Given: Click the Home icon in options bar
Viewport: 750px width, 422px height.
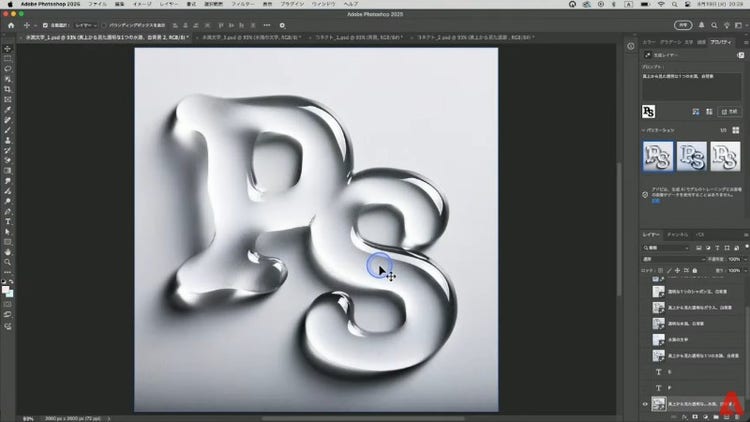Looking at the screenshot, I should [x=9, y=25].
